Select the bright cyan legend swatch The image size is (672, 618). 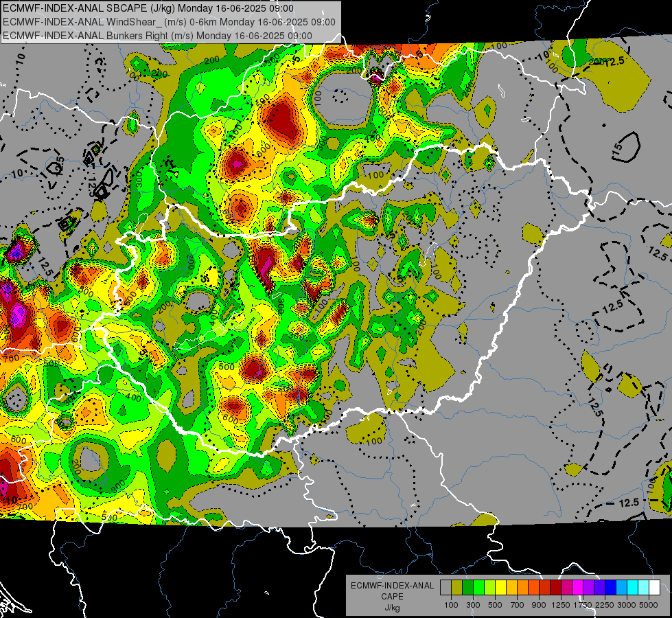click(x=633, y=587)
